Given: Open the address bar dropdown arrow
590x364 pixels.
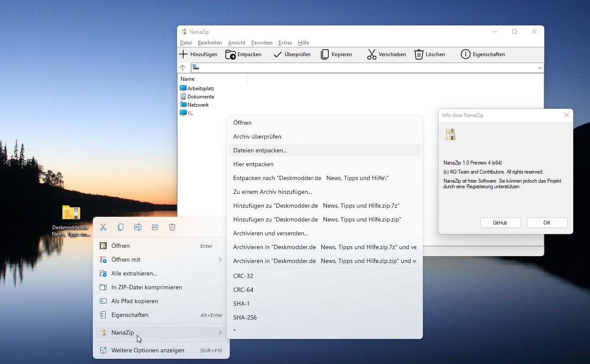Looking at the screenshot, I should pos(540,68).
